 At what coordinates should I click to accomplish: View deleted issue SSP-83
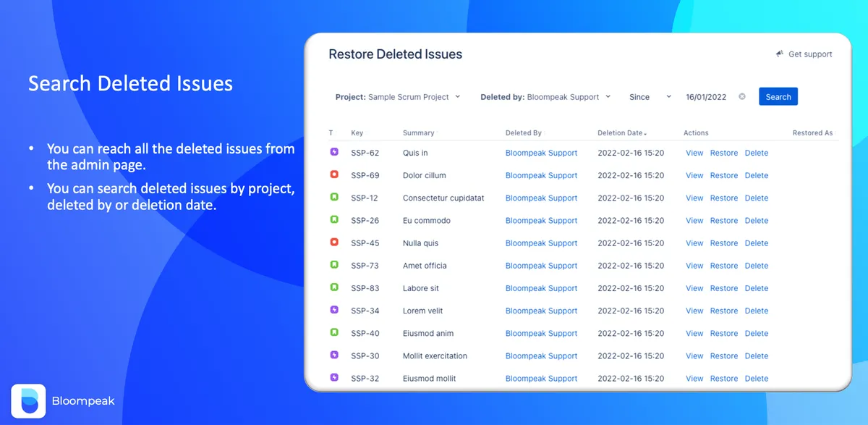click(694, 288)
